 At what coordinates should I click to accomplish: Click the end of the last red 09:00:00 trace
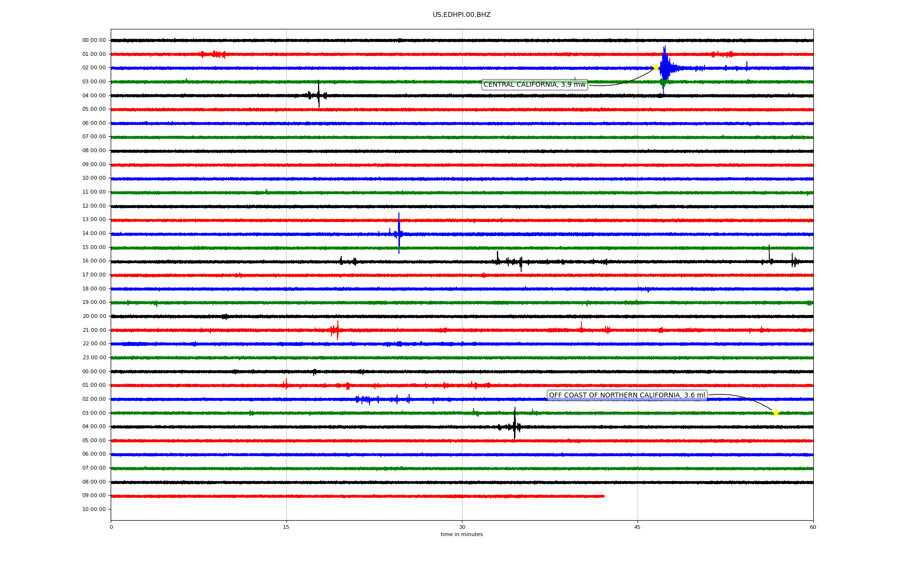(603, 496)
